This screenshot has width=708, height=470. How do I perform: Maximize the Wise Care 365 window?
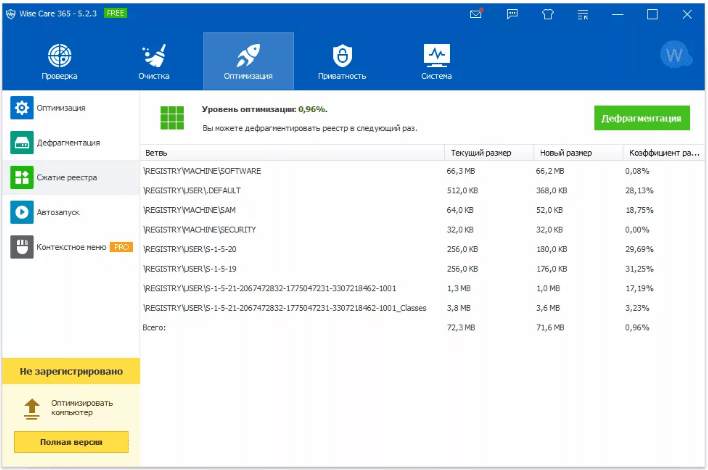(652, 14)
